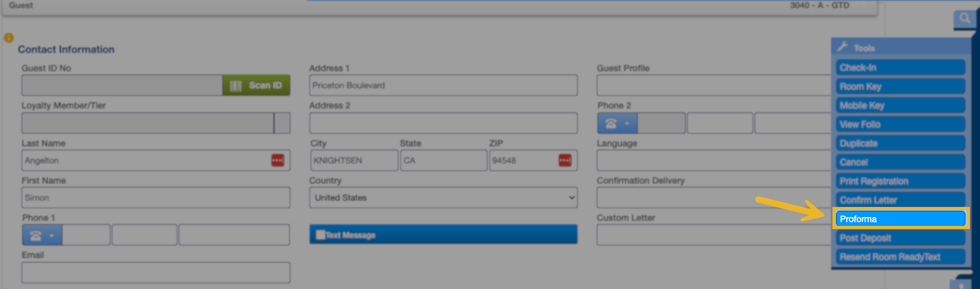Viewport: 980px width, 289px height.
Task: Expand the Phone 2 type dropdown arrow
Action: pyautogui.click(x=628, y=124)
